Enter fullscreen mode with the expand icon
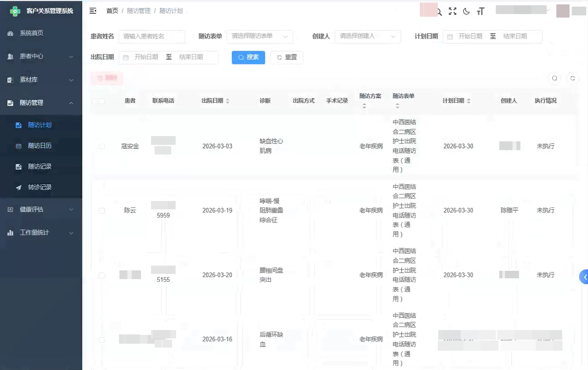Viewport: 588px width, 370px height. click(x=452, y=12)
